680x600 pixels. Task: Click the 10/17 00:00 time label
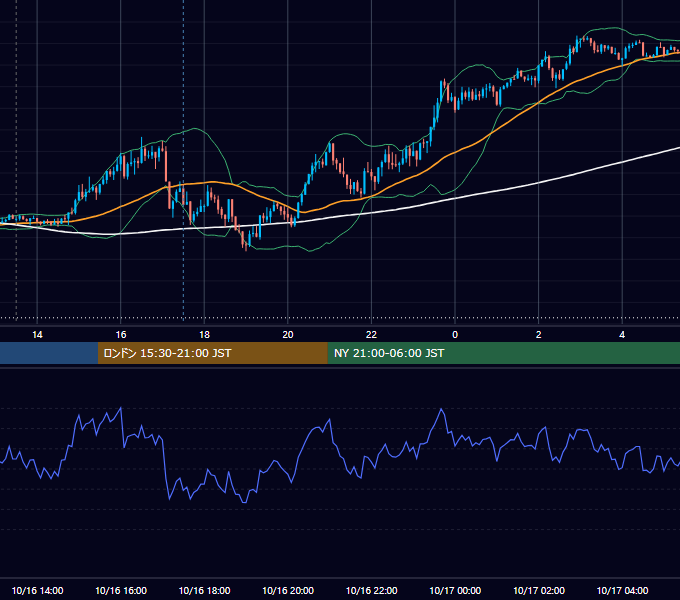tap(455, 590)
